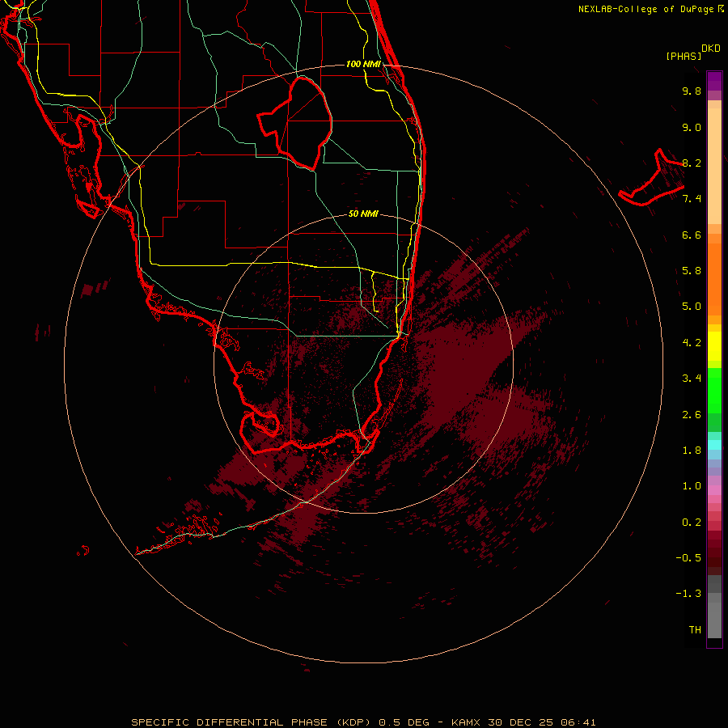Click the 4.2 legend value
The width and height of the screenshot is (728, 728).
click(692, 343)
